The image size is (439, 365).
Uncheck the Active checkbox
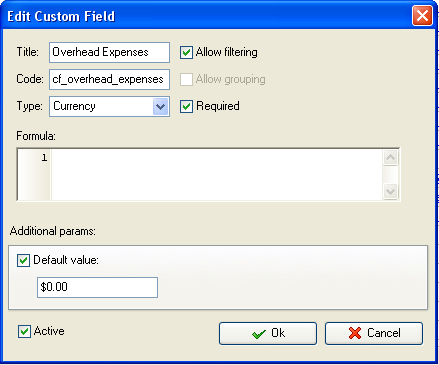coord(24,332)
